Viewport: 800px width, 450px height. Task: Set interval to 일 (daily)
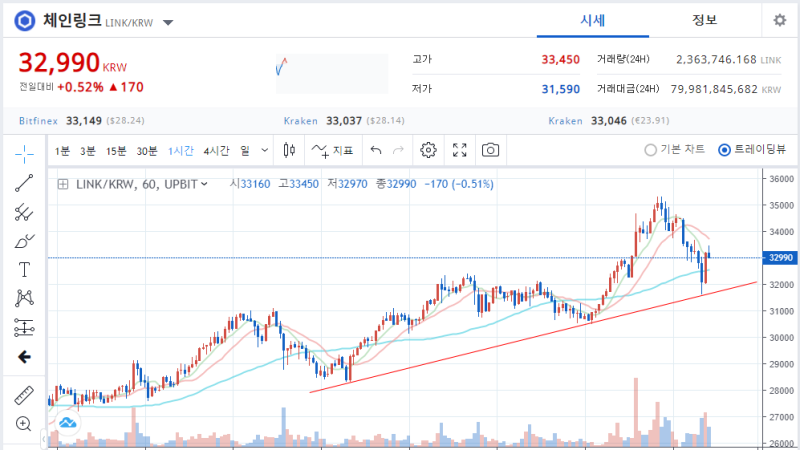click(245, 151)
